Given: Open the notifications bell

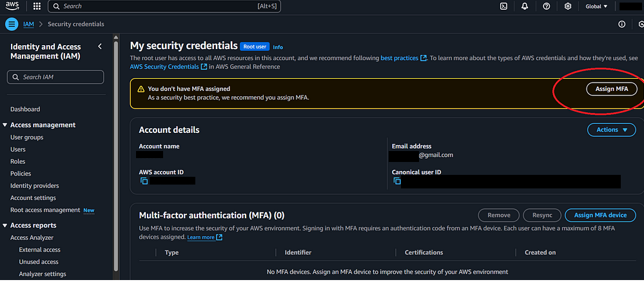Looking at the screenshot, I should tap(525, 6).
